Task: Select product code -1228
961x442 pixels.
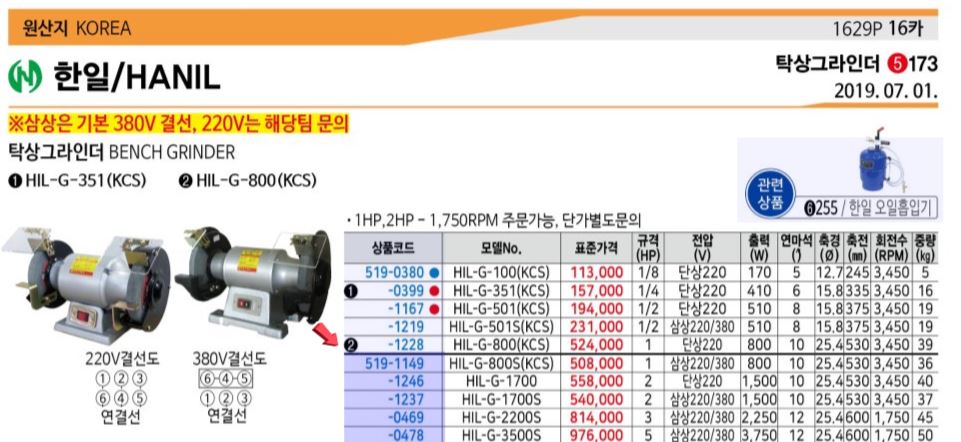Action: pos(405,345)
